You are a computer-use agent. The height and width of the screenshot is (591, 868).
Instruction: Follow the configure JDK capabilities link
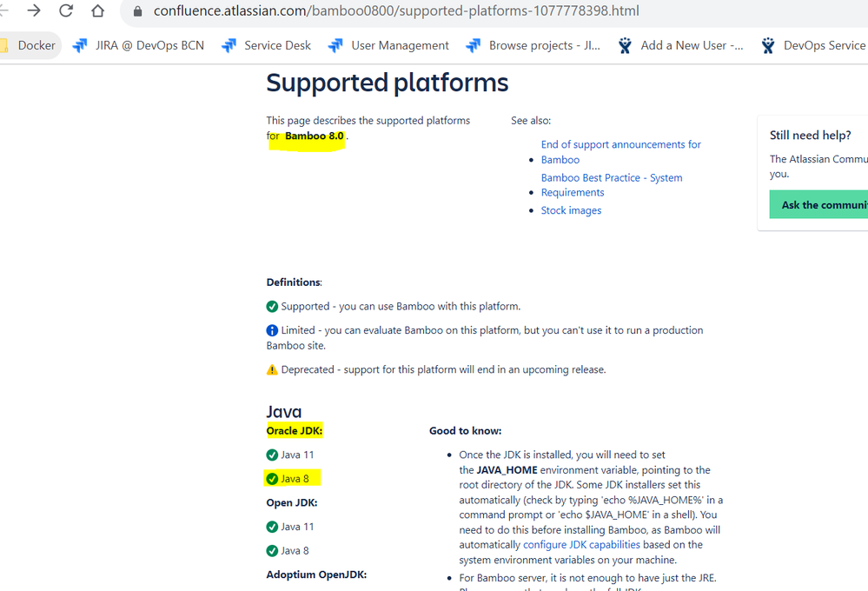click(x=581, y=544)
